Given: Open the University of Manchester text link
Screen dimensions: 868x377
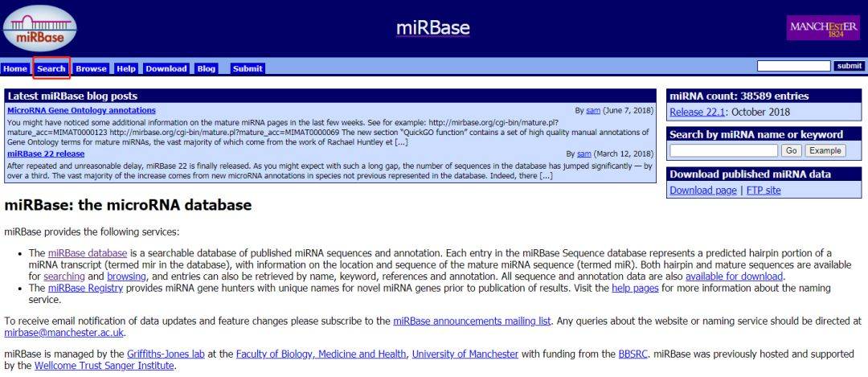Looking at the screenshot, I should point(465,353).
